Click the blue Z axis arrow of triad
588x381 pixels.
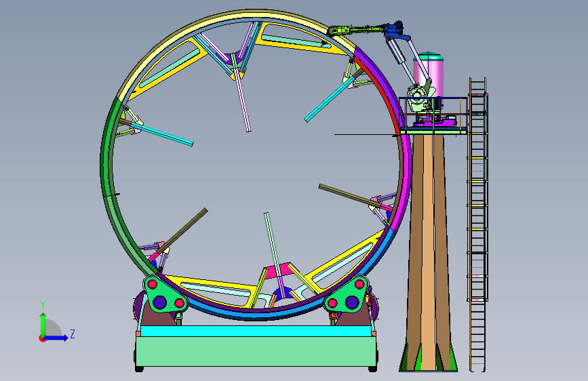click(x=56, y=338)
